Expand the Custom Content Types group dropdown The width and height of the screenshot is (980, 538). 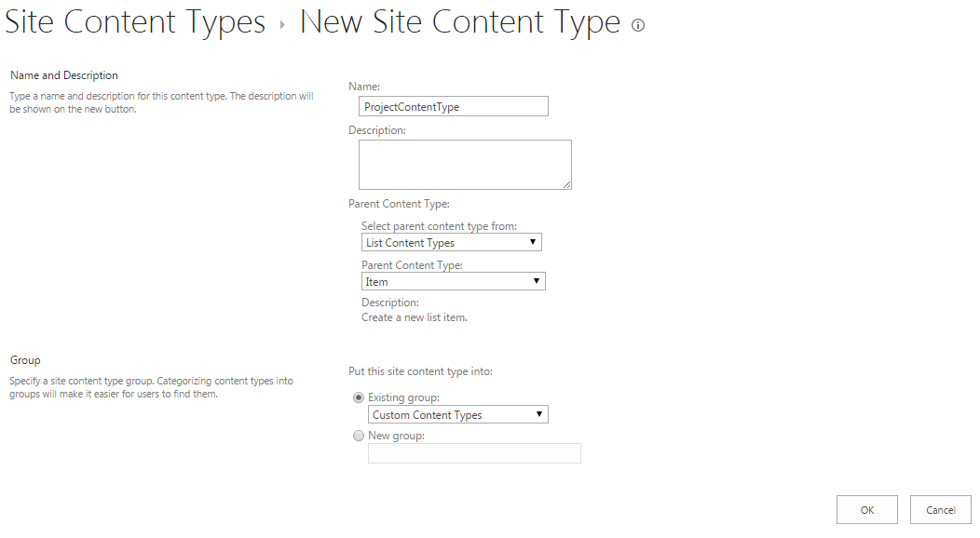458,414
